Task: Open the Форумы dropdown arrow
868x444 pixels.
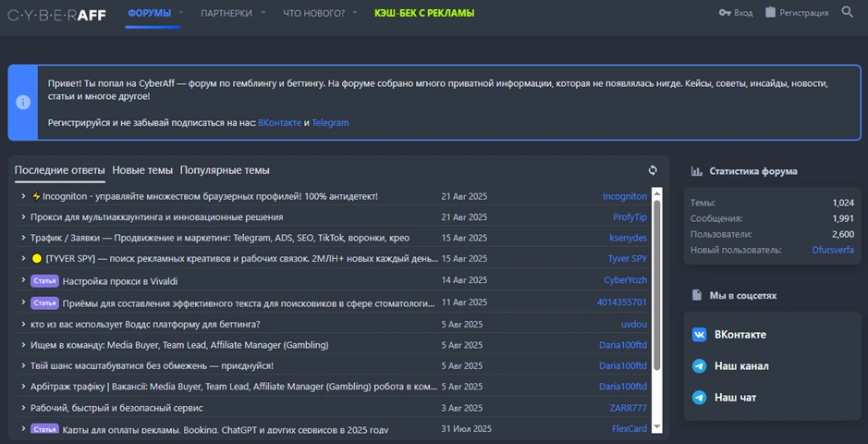Action: click(x=181, y=13)
